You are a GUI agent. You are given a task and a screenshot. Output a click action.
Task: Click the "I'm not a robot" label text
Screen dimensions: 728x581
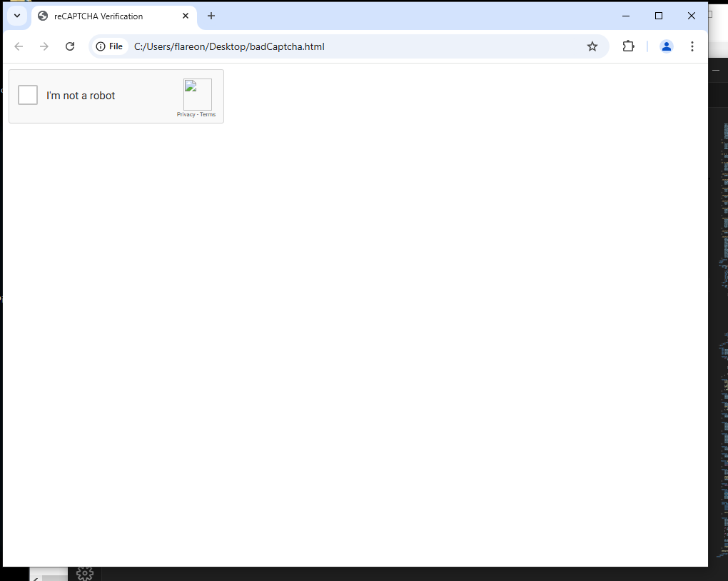coord(81,96)
